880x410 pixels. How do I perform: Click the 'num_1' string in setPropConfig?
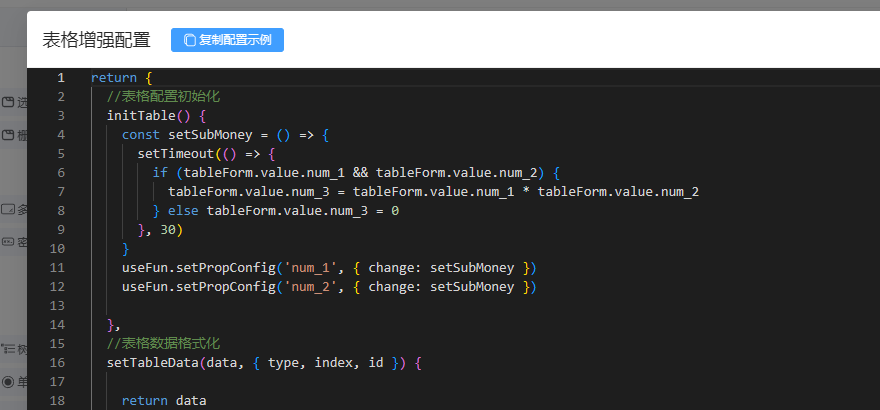click(x=306, y=267)
